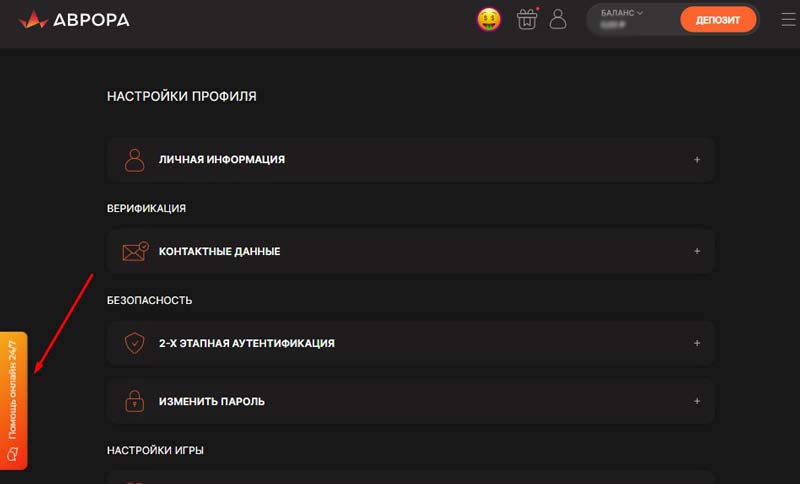This screenshot has width=800, height=484.
Task: Expand 2-х этапная аутентификация with plus sign
Action: point(697,343)
